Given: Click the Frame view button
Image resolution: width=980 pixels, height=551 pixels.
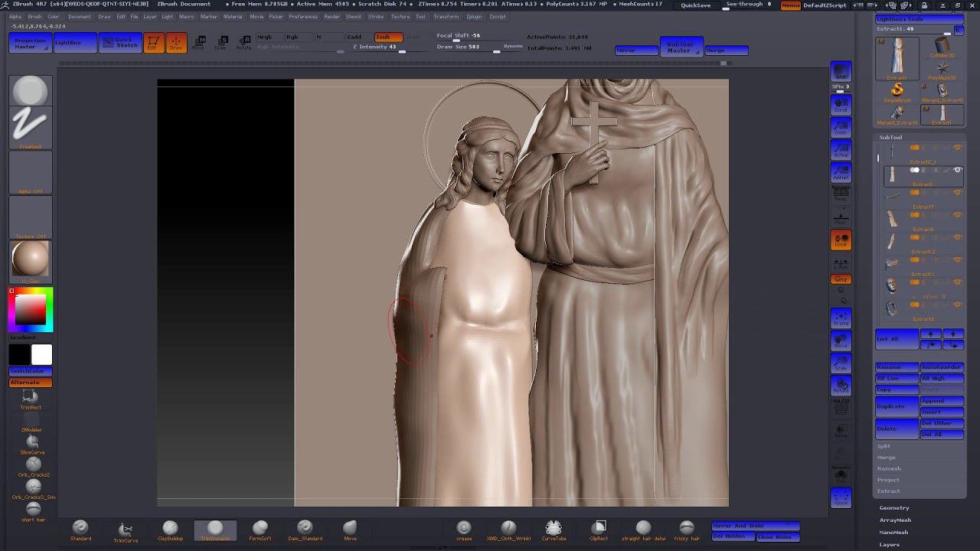Looking at the screenshot, I should (x=841, y=318).
